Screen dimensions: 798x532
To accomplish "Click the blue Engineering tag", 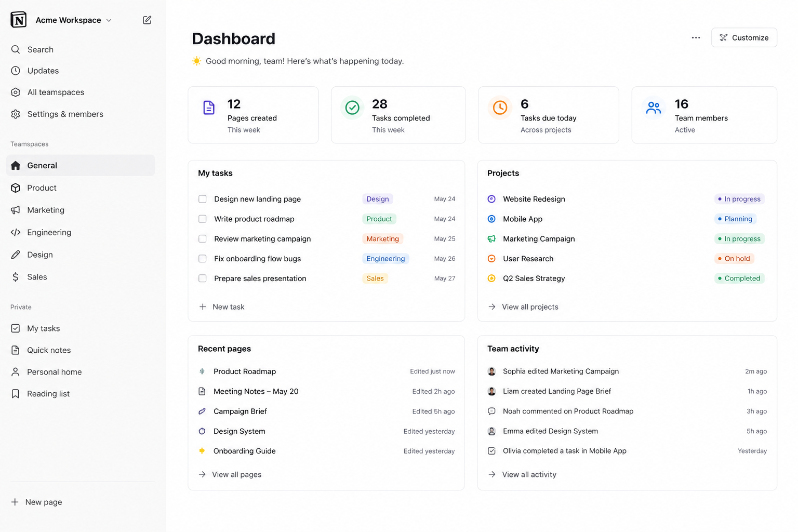I will 385,259.
